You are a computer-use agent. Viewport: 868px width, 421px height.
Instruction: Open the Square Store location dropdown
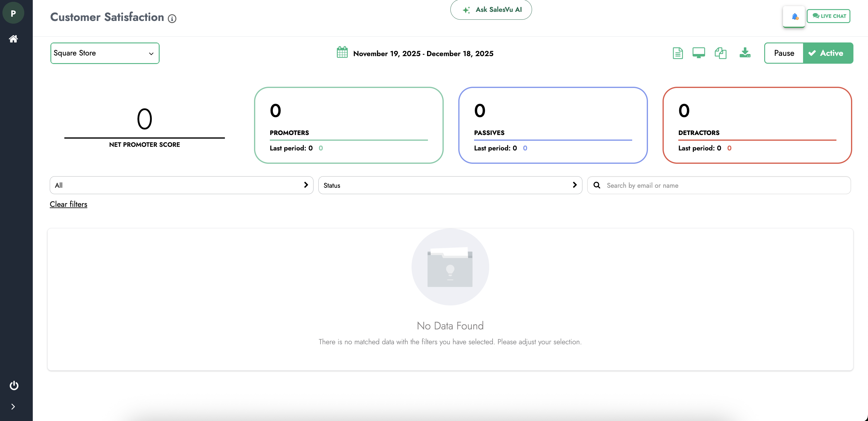pyautogui.click(x=105, y=53)
